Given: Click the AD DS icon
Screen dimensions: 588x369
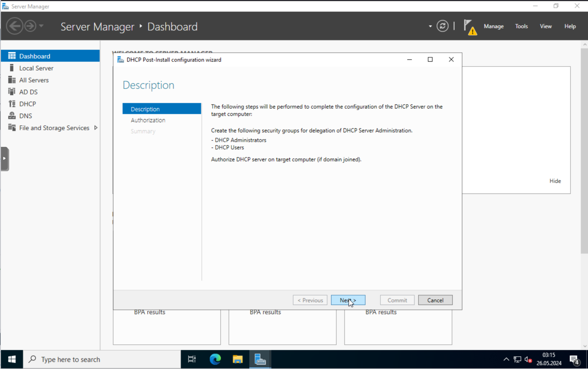Looking at the screenshot, I should click(x=12, y=91).
